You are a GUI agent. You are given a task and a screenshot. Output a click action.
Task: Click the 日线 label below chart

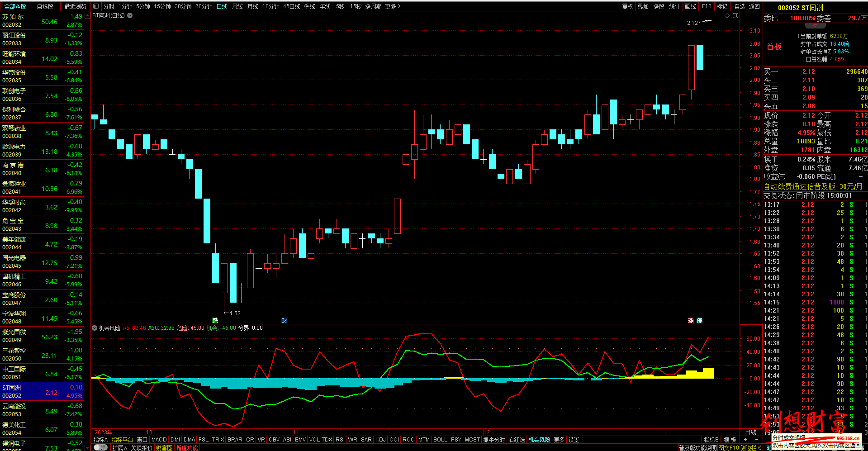(x=751, y=432)
